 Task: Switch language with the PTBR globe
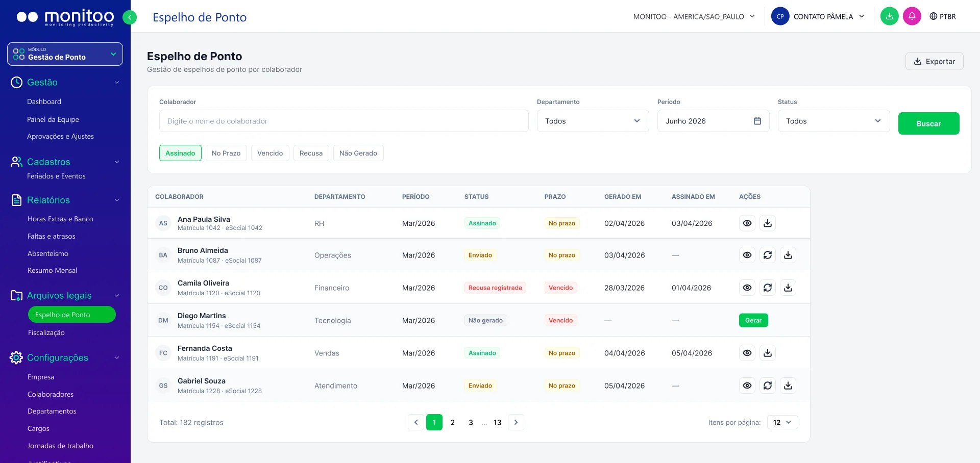click(x=942, y=16)
